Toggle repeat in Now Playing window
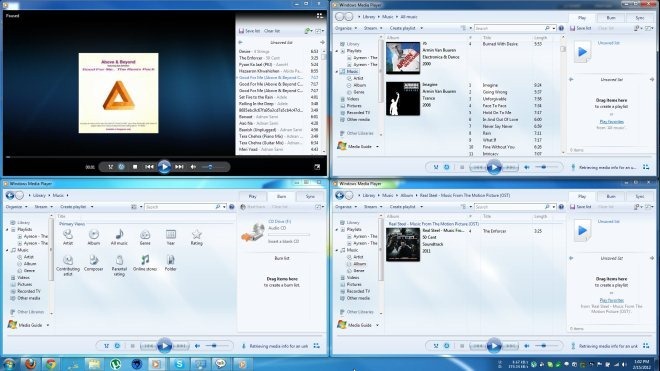660x371 pixels. pyautogui.click(x=121, y=167)
